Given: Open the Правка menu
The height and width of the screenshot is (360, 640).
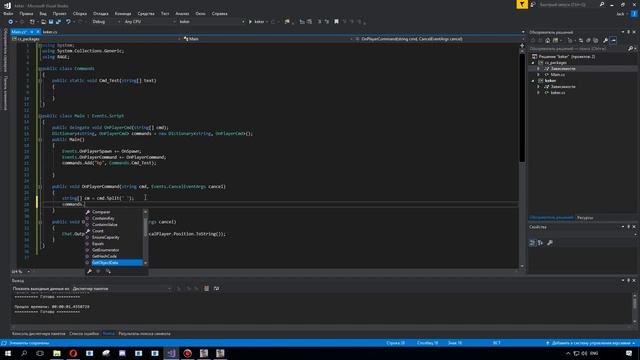Looking at the screenshot, I should click(x=26, y=13).
